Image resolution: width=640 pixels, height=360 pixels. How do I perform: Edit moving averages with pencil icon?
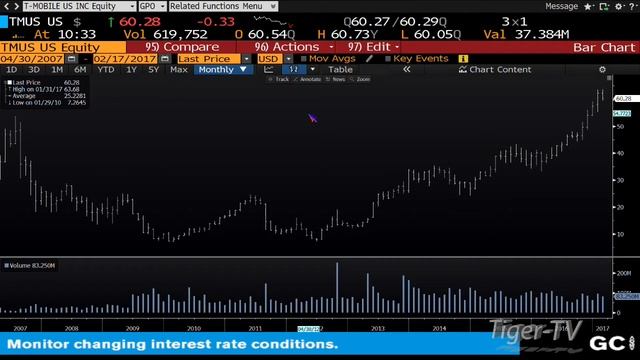click(369, 58)
